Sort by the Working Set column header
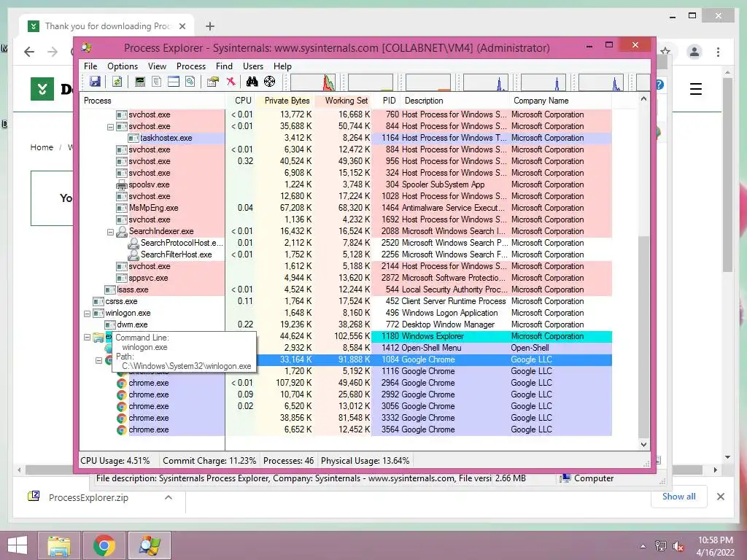 click(343, 101)
